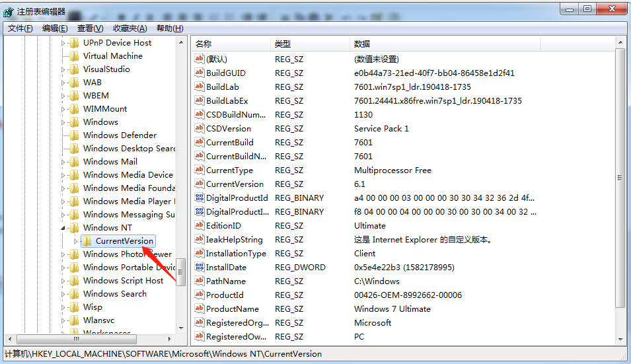
Task: Expand the VisualStudio key arrow
Action: coord(64,69)
